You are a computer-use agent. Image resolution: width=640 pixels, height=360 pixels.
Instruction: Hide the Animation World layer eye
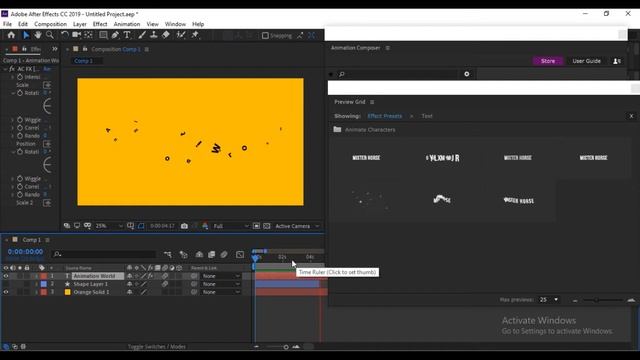(6, 276)
